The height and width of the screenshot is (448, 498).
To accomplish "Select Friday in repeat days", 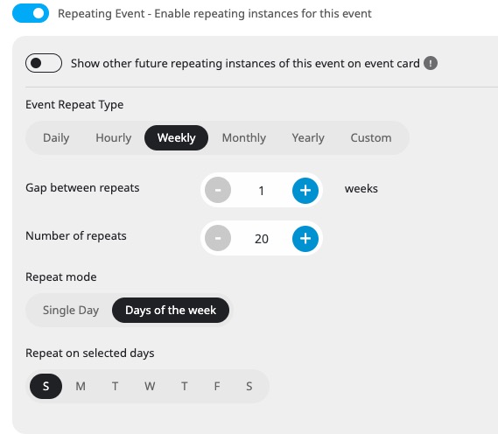I will 217,387.
